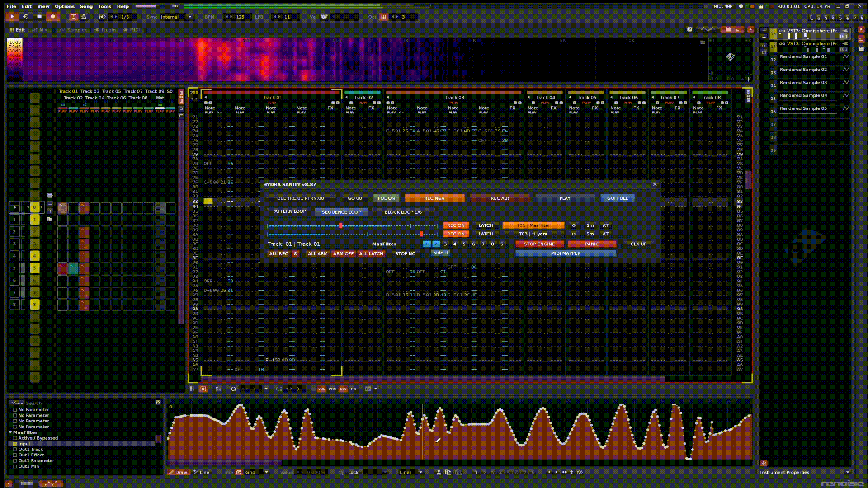Cut selected automation points with scissors
868x488 pixels.
pyautogui.click(x=439, y=472)
